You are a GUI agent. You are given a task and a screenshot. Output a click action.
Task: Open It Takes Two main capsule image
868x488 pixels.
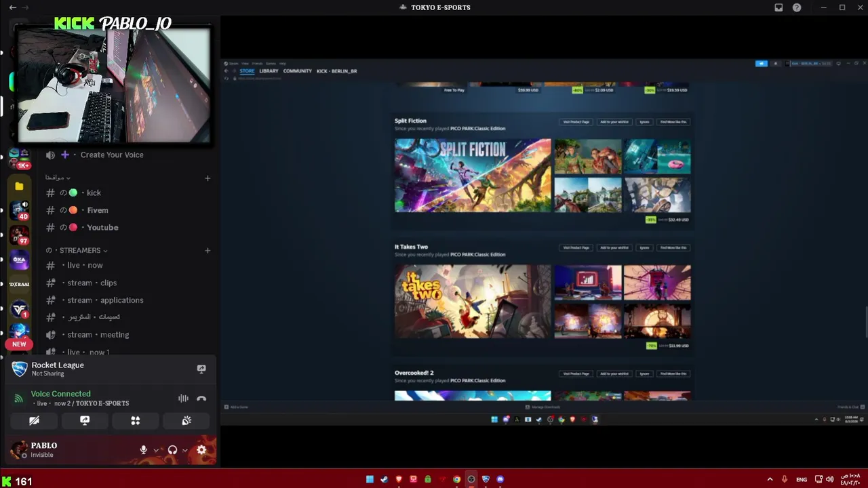pyautogui.click(x=473, y=302)
